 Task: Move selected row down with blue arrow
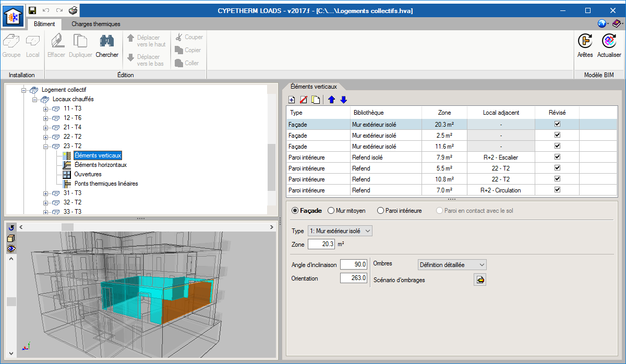343,100
